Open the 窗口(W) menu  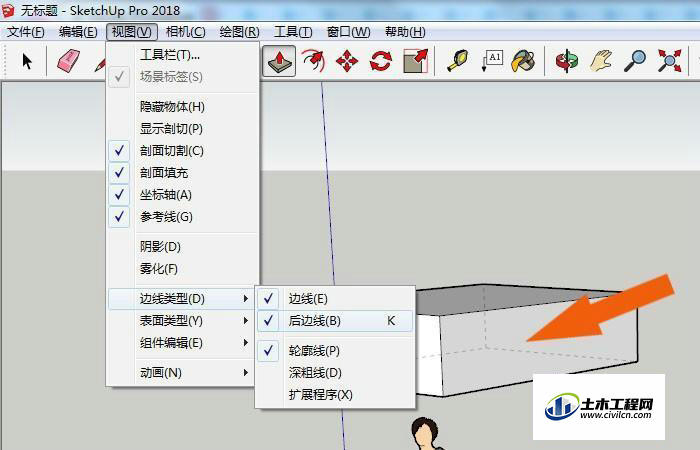348,32
